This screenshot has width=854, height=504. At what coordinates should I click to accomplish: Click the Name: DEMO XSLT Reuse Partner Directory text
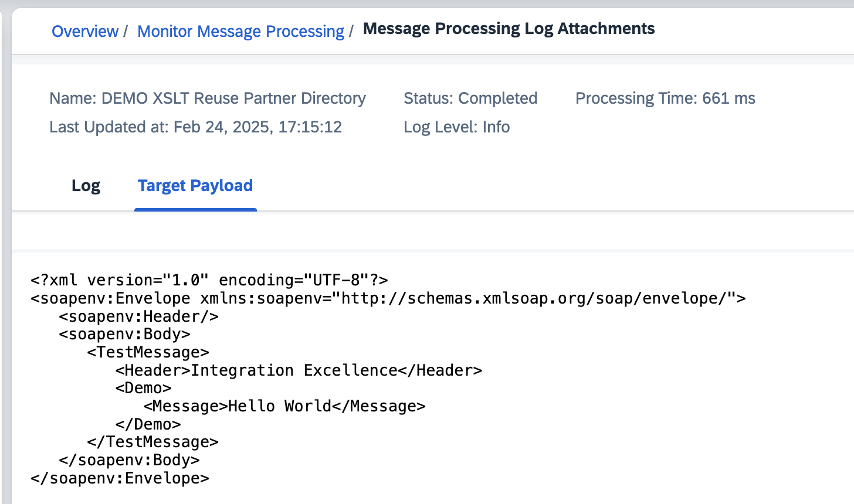pos(208,98)
